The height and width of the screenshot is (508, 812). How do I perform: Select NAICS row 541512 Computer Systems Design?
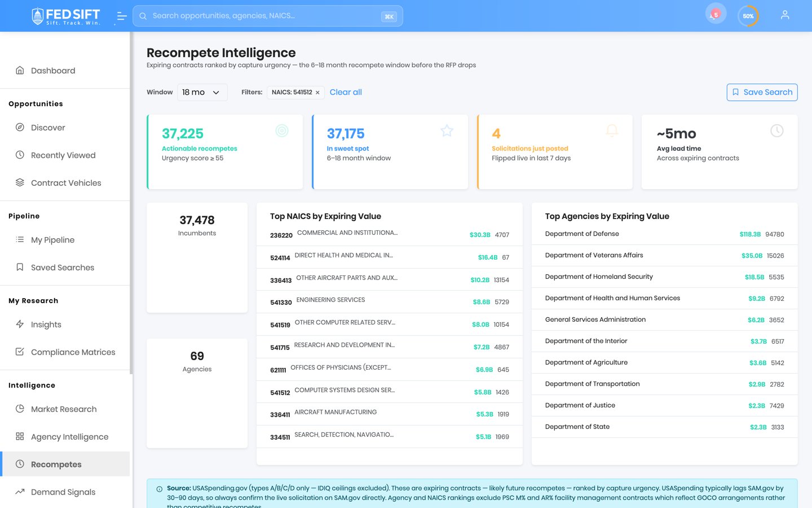click(390, 392)
